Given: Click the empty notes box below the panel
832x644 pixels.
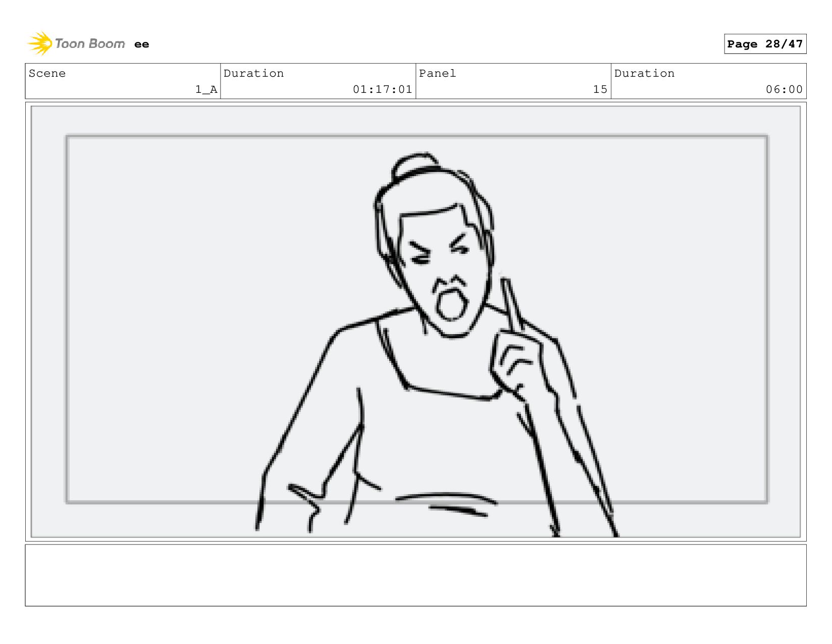Looking at the screenshot, I should [415, 575].
